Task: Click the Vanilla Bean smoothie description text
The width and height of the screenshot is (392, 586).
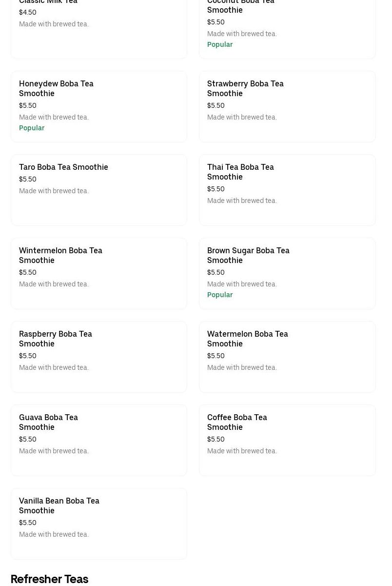Action: (54, 534)
